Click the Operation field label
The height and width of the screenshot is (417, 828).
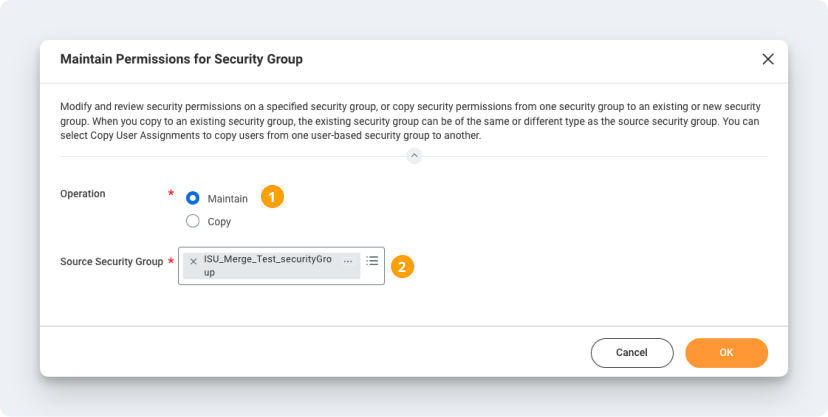(83, 194)
